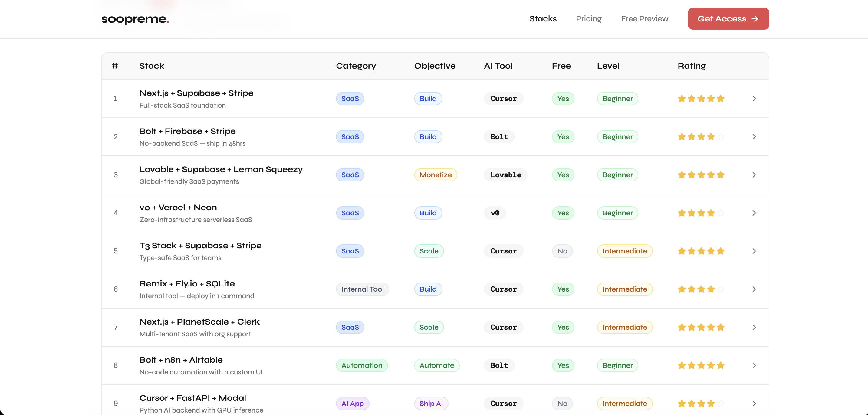Click the Monetize objective tag
The width and height of the screenshot is (868, 415).
click(435, 175)
